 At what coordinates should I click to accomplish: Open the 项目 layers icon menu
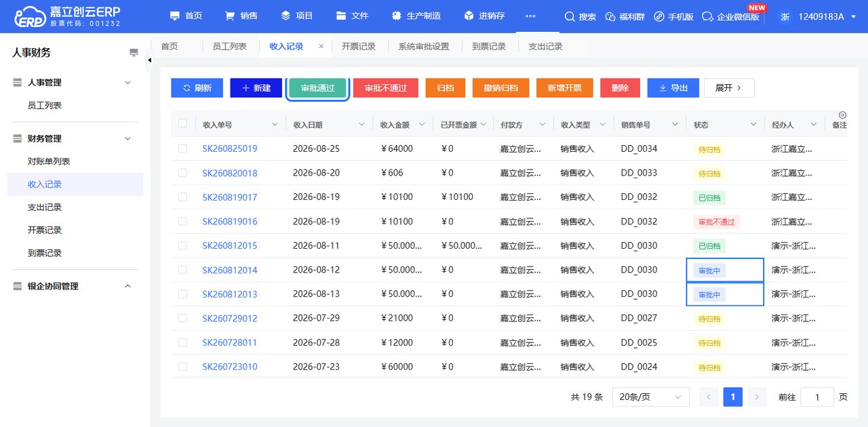(285, 16)
